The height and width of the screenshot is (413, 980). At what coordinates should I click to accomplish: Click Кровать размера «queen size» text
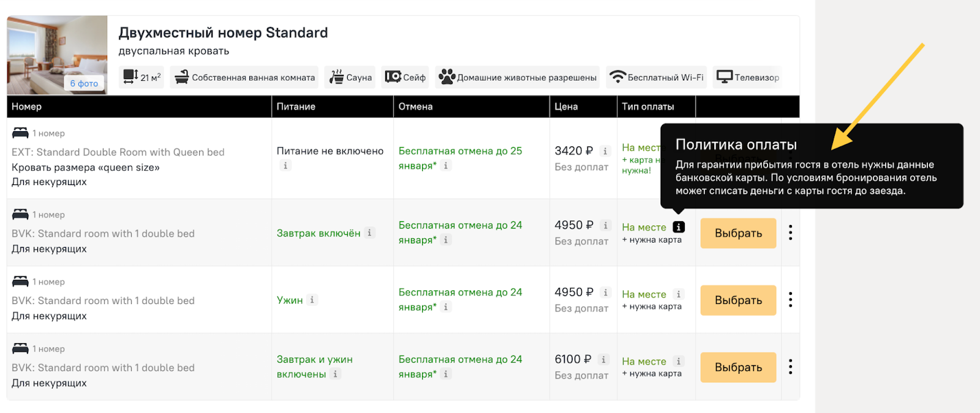tap(86, 167)
